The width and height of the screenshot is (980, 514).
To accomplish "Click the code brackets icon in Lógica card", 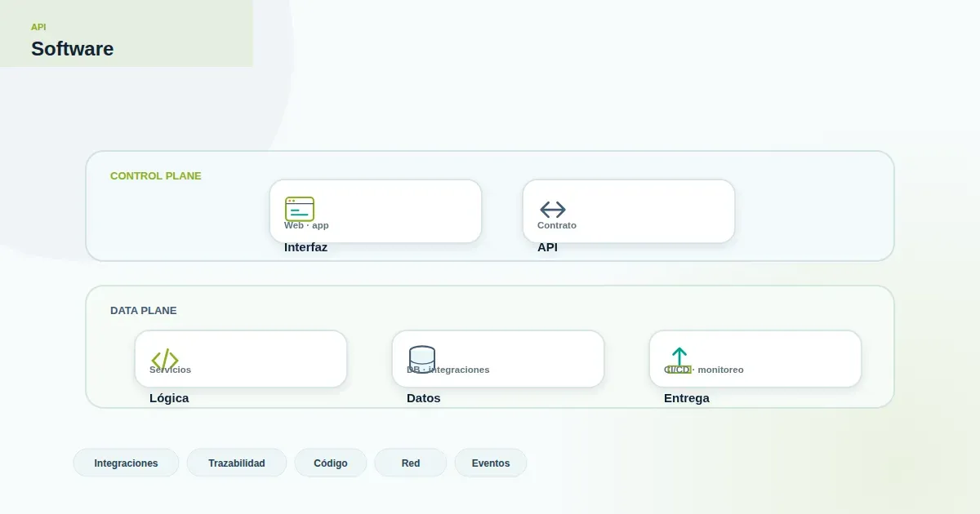I will [165, 360].
